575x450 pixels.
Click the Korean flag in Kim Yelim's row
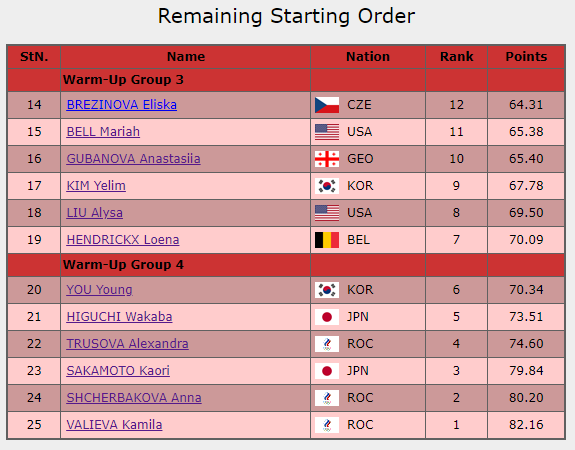327,186
